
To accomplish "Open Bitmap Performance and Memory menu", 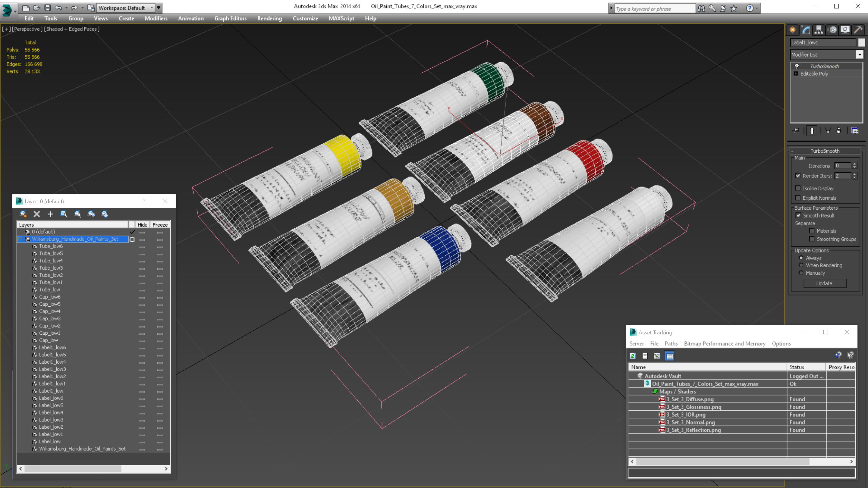I will tap(725, 343).
